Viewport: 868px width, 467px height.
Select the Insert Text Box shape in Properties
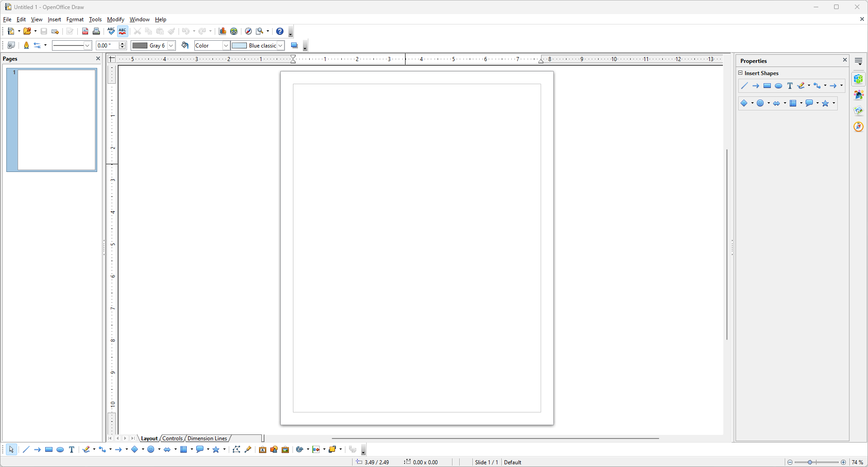point(789,86)
